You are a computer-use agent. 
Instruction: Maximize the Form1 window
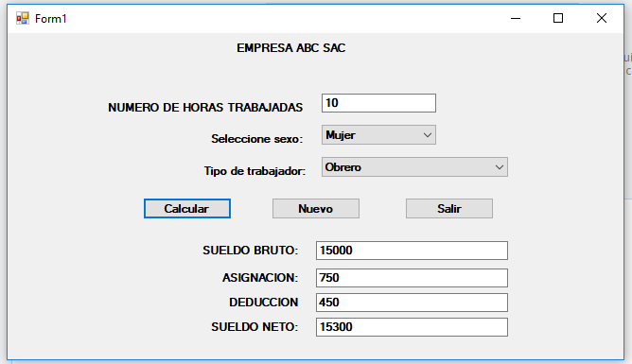[x=558, y=18]
